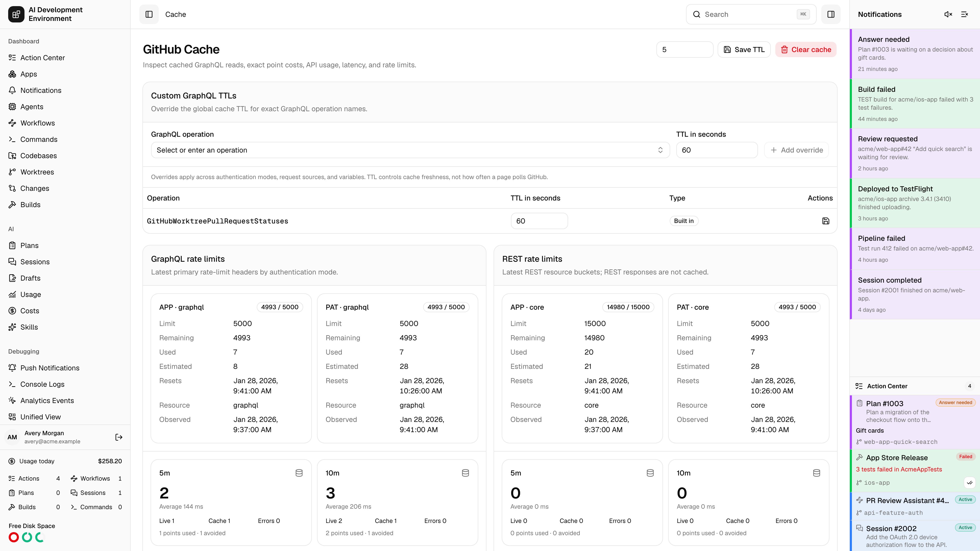Clear all notifications list icon

tap(964, 15)
